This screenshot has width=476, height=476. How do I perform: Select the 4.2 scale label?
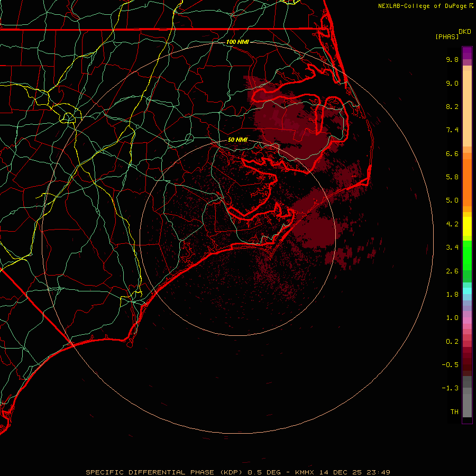coord(452,224)
